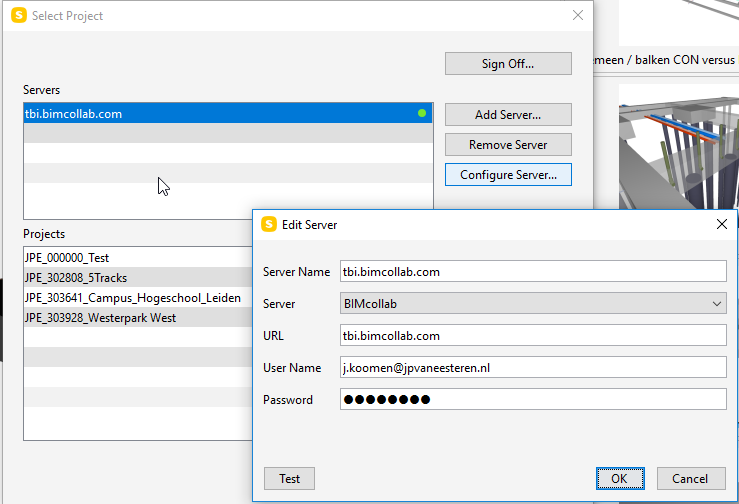
Task: Select project JPE_303928_Westerpark West
Action: click(138, 318)
